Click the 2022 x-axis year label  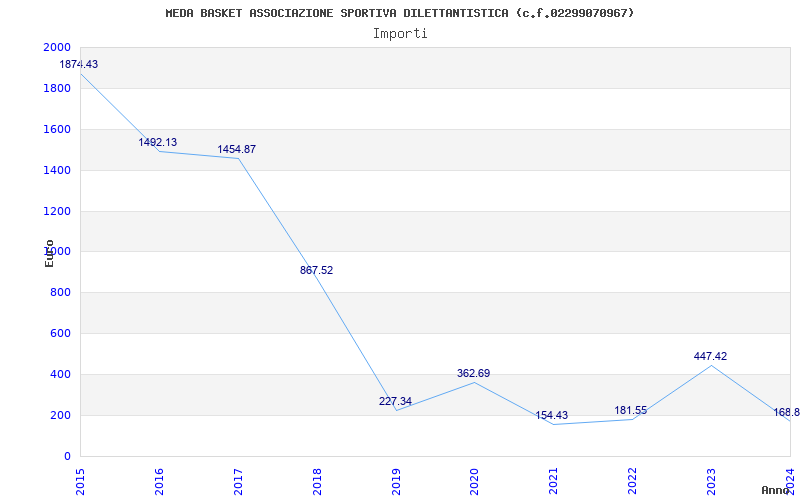tap(633, 482)
